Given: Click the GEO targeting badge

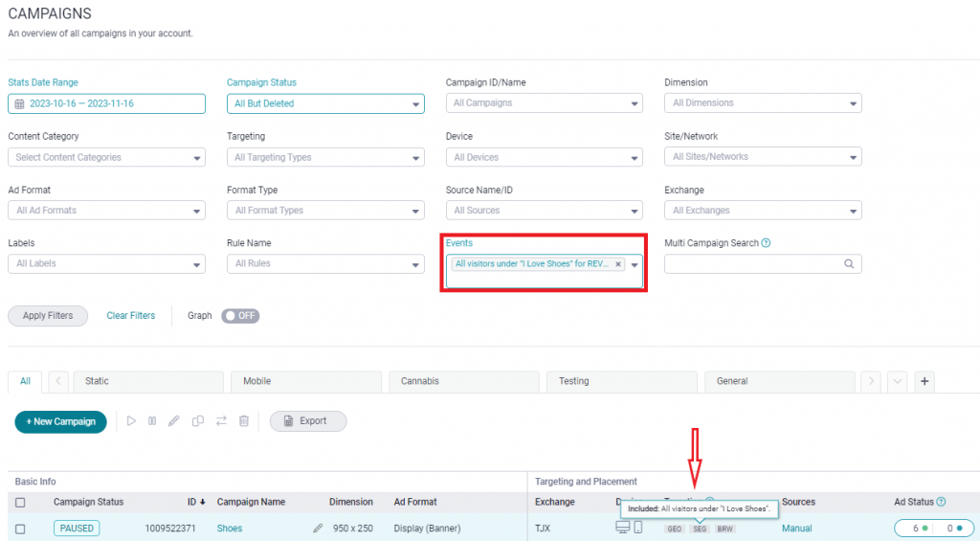Looking at the screenshot, I should pyautogui.click(x=675, y=530).
